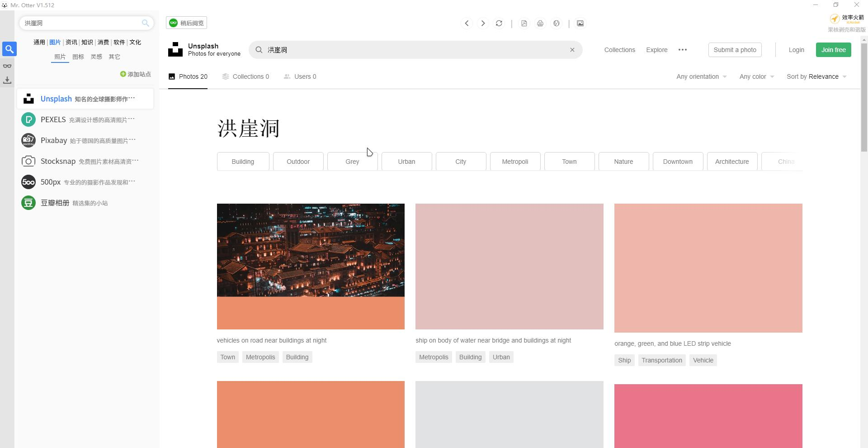Select the Stocksnap site entry
This screenshot has height=448, width=868.
click(x=85, y=161)
